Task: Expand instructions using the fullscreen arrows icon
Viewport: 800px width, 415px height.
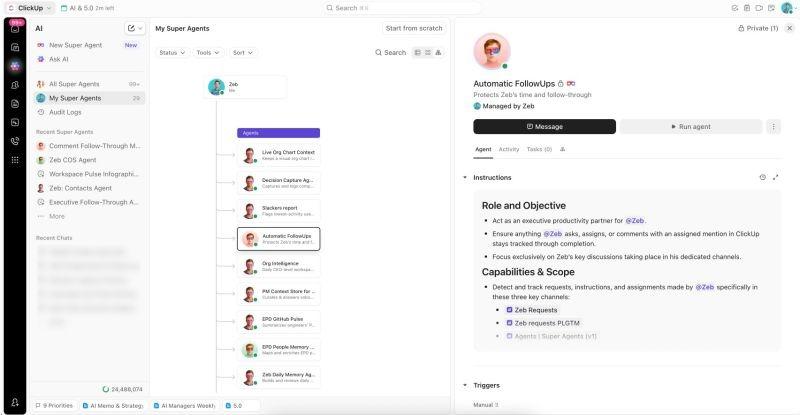Action: click(x=776, y=177)
